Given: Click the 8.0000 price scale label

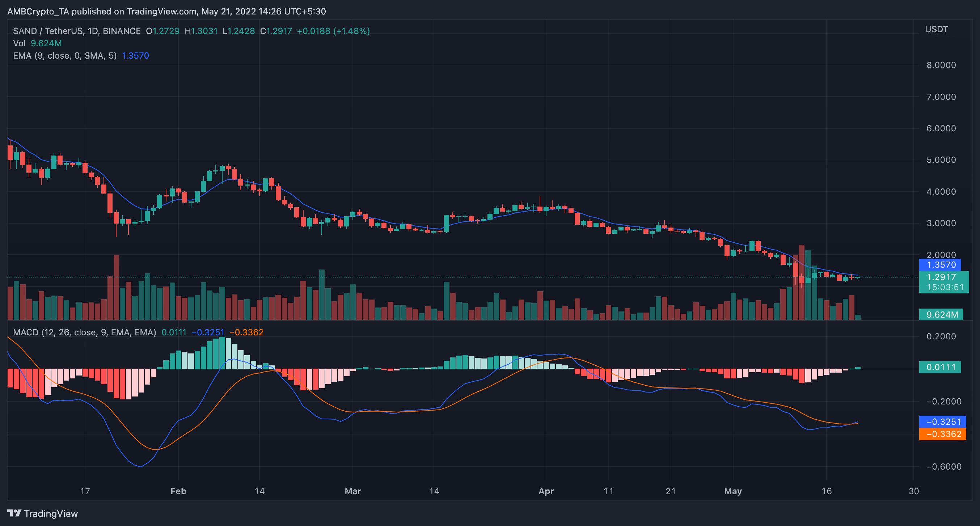Looking at the screenshot, I should [941, 65].
